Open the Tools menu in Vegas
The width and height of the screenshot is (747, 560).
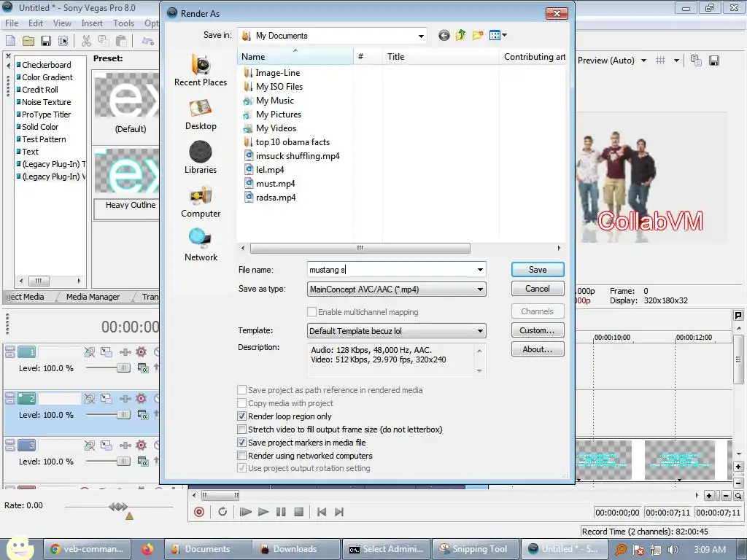point(123,23)
